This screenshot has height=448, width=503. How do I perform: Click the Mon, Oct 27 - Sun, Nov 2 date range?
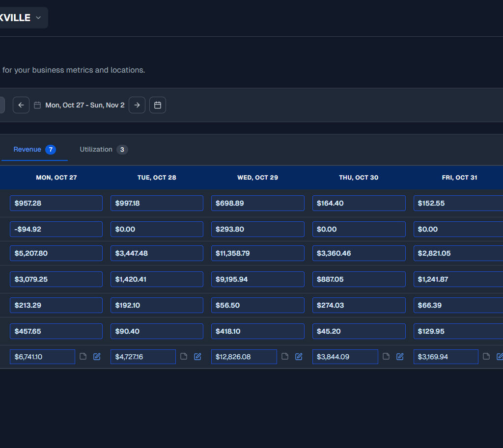coord(84,105)
